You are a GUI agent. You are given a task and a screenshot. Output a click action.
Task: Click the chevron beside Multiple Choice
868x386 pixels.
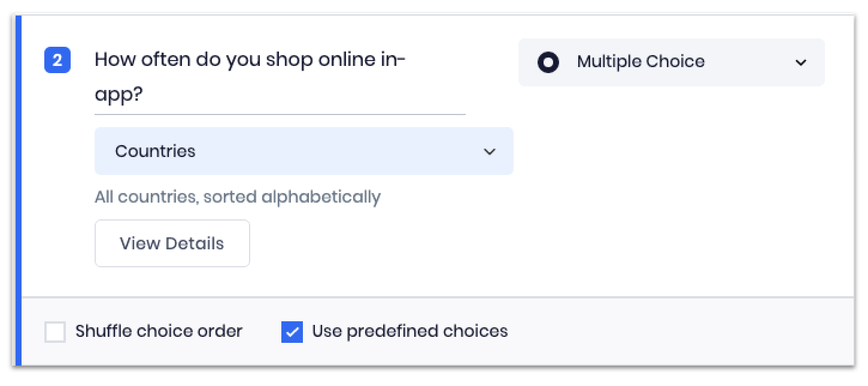[801, 62]
